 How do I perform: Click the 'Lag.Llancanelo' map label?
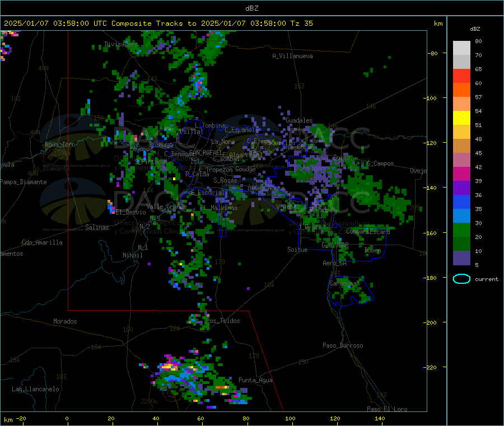pyautogui.click(x=36, y=389)
